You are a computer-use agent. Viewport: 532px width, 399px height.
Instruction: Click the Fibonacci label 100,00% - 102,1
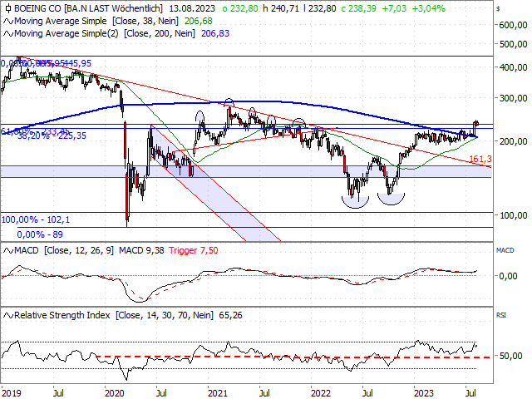coord(36,219)
